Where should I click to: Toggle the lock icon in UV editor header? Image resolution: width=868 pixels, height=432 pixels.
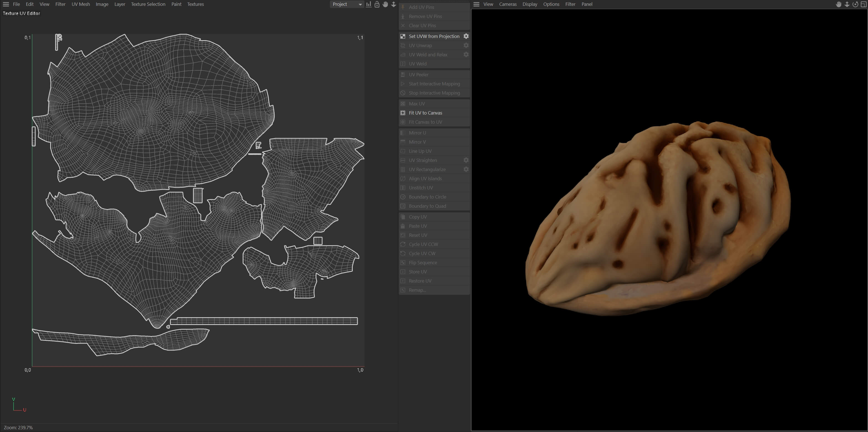click(377, 4)
